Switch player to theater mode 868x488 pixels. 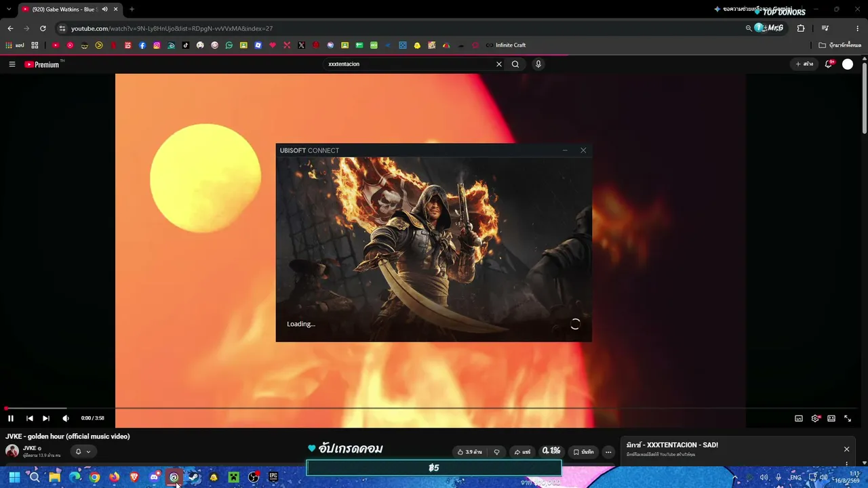click(831, 418)
